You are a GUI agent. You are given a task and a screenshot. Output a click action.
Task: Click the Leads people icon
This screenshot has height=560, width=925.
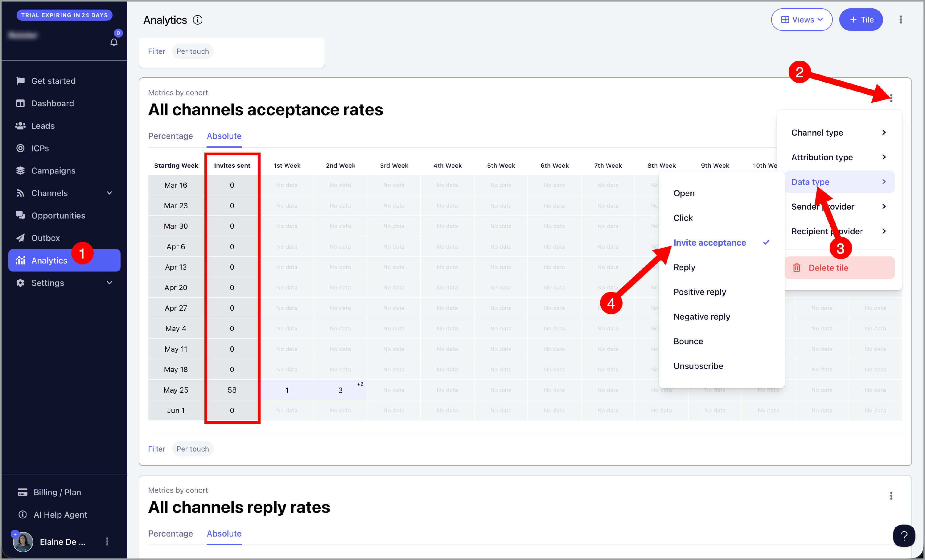(x=20, y=126)
